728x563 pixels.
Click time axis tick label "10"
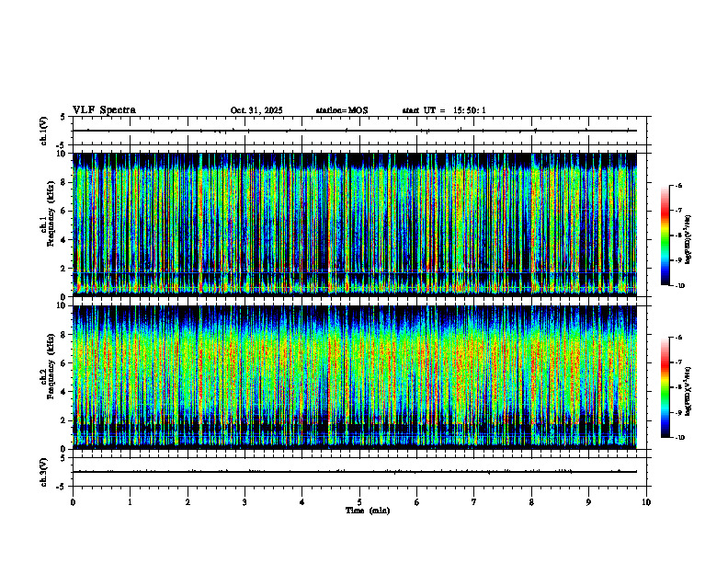(x=646, y=502)
